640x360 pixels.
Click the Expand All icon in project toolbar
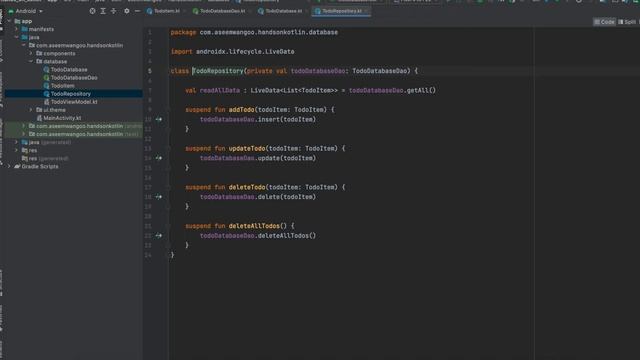(x=103, y=11)
